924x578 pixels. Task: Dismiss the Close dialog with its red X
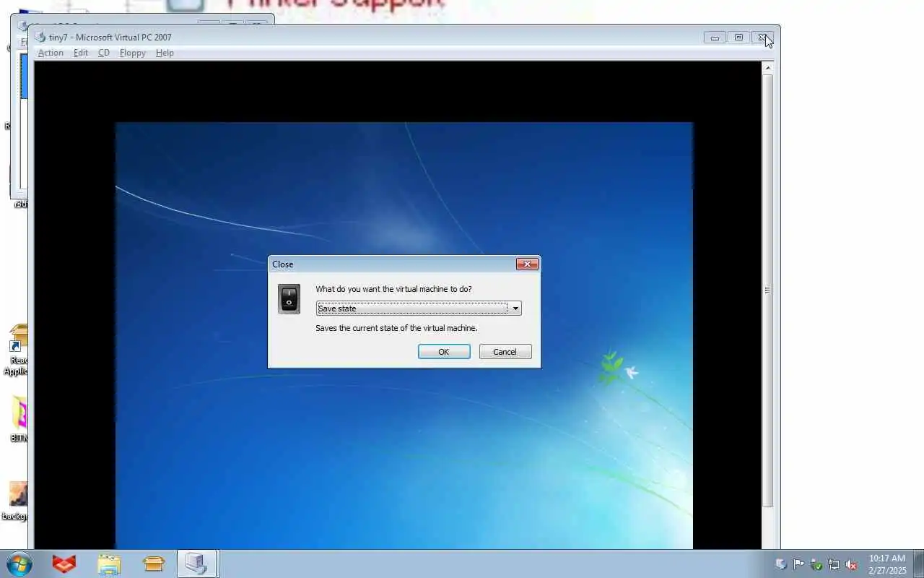[x=527, y=264]
